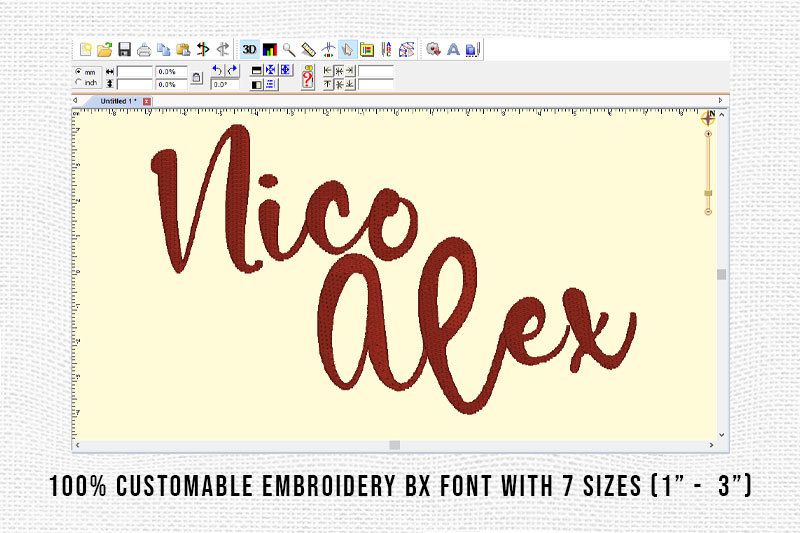Open the ABC needle lettering tool
The height and width of the screenshot is (533, 800).
point(387,49)
